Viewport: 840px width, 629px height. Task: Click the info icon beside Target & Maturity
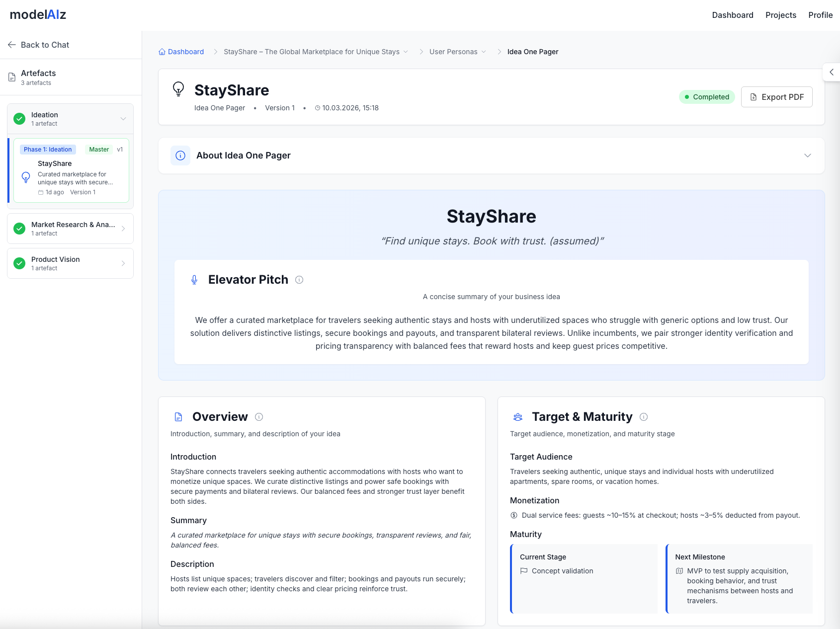[644, 417]
